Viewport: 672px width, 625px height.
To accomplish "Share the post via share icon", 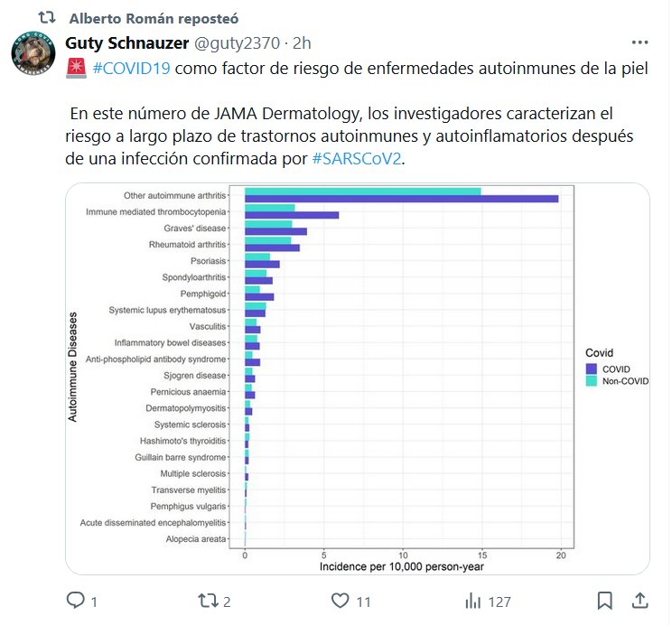I will pyautogui.click(x=639, y=601).
